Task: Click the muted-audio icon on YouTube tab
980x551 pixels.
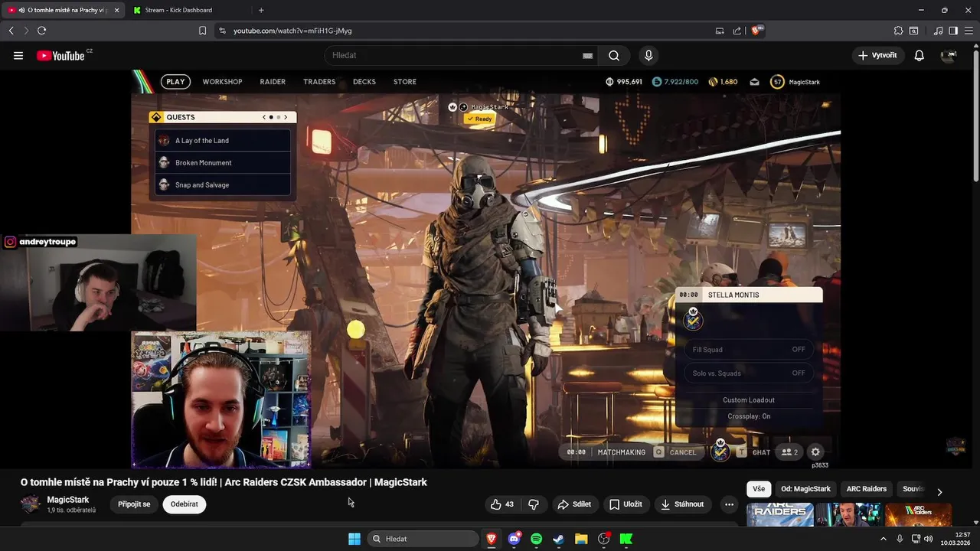Action: [21, 10]
